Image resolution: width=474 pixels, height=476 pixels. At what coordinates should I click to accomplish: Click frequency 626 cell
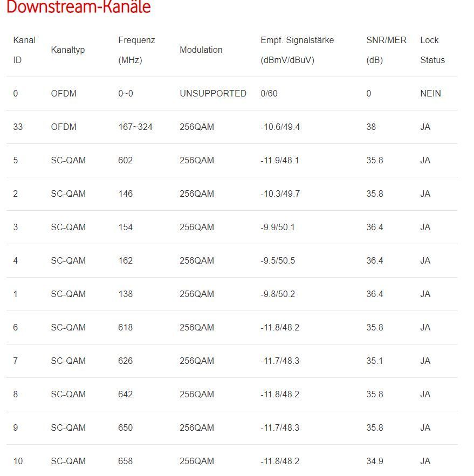[126, 361]
